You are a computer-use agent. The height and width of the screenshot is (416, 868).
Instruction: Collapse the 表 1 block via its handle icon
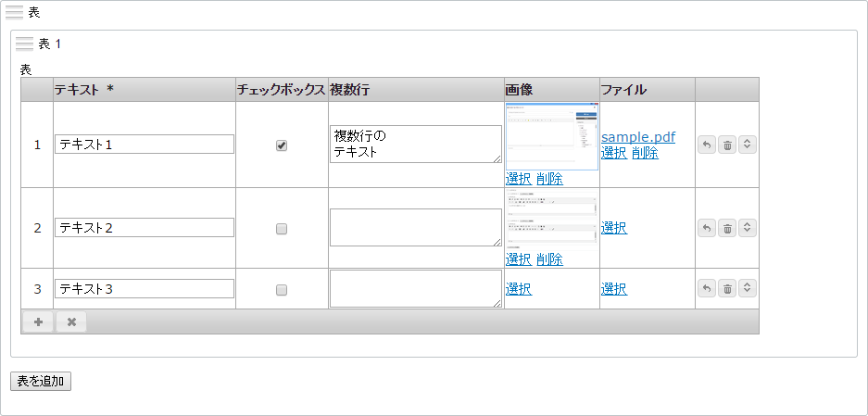(25, 44)
